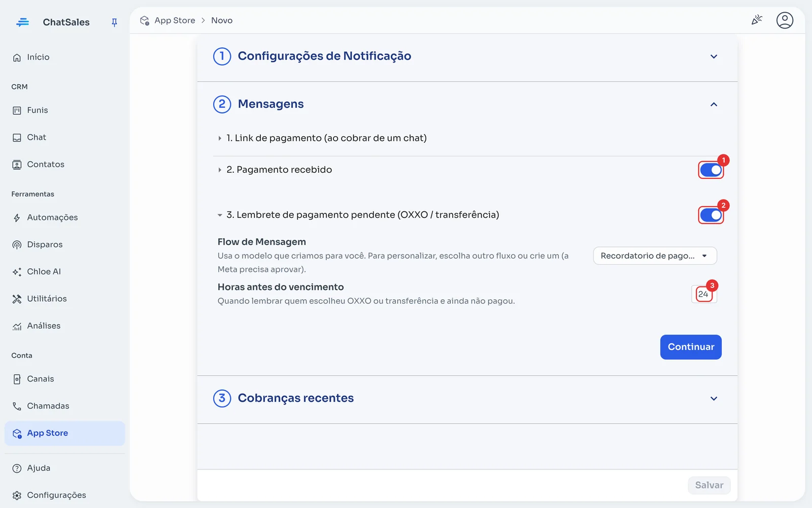
Task: Open the user profile avatar
Action: click(x=785, y=20)
